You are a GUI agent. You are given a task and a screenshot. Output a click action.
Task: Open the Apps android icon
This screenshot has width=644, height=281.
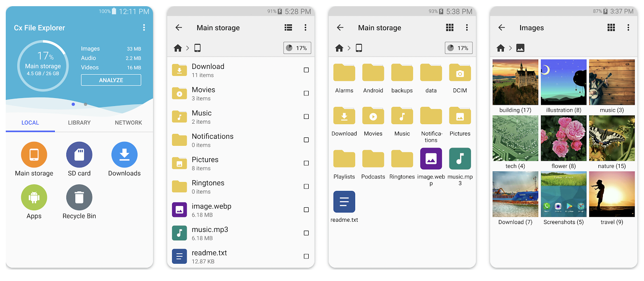coord(34,198)
